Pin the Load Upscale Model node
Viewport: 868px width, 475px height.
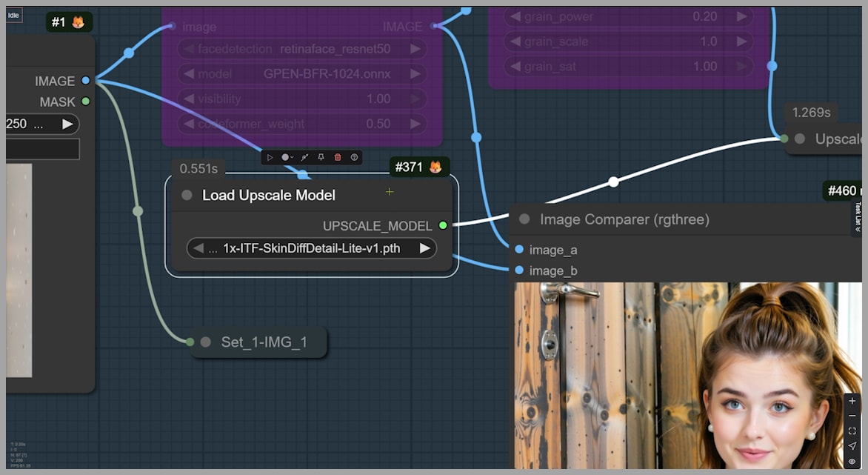[x=321, y=157]
